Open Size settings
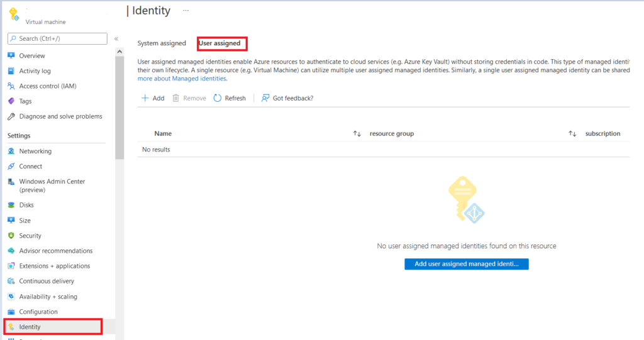644x340 pixels. 25,221
